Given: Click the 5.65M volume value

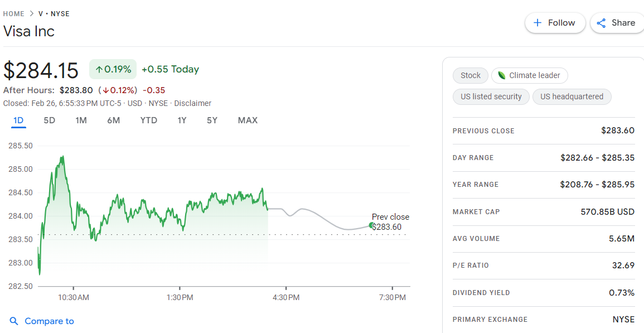Looking at the screenshot, I should [621, 238].
